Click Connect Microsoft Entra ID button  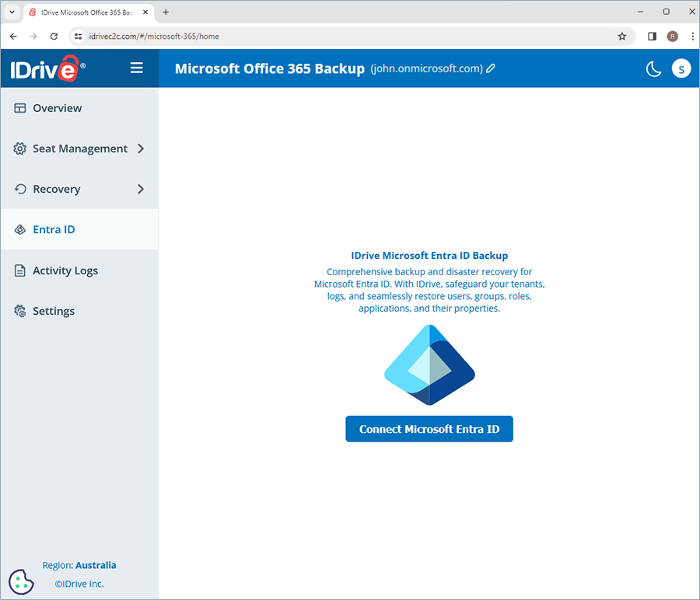[x=429, y=429]
